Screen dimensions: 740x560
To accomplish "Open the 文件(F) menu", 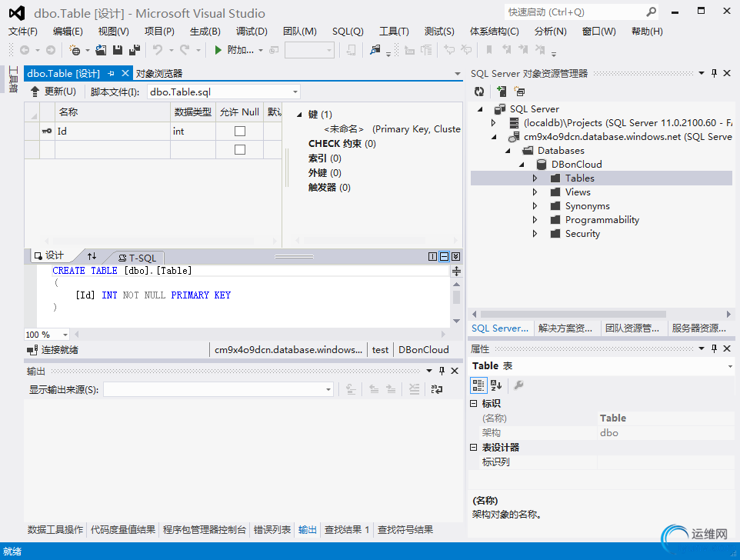I will click(22, 31).
